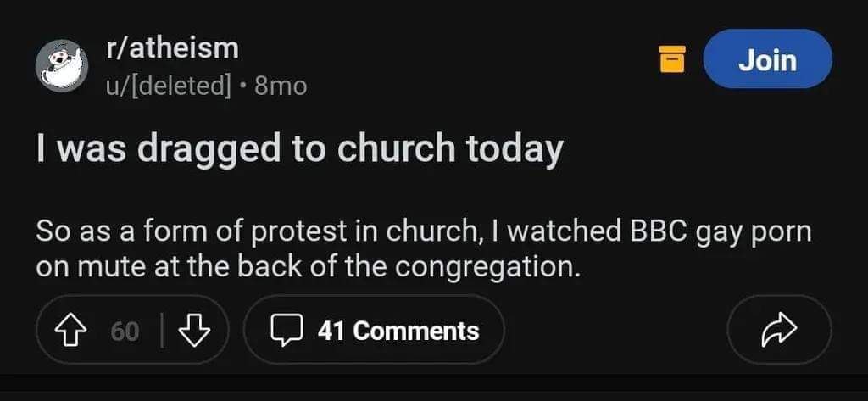Click the 8mo post timestamp
Screen dimensions: 868x401
281,85
